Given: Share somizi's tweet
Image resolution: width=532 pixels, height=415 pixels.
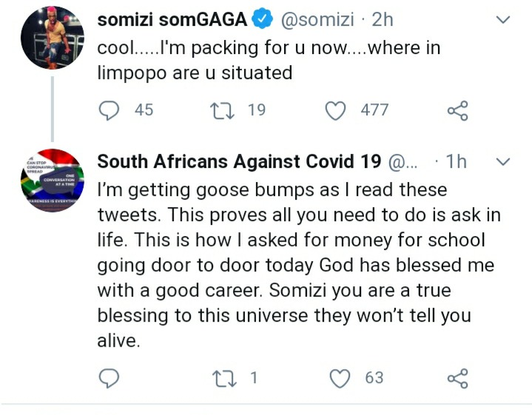Looking at the screenshot, I should click(x=458, y=111).
